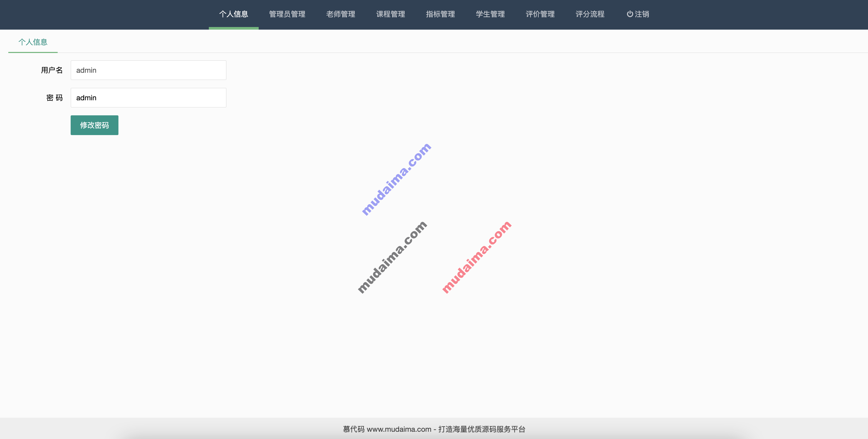
Task: Open 学生管理 section
Action: pyautogui.click(x=490, y=14)
